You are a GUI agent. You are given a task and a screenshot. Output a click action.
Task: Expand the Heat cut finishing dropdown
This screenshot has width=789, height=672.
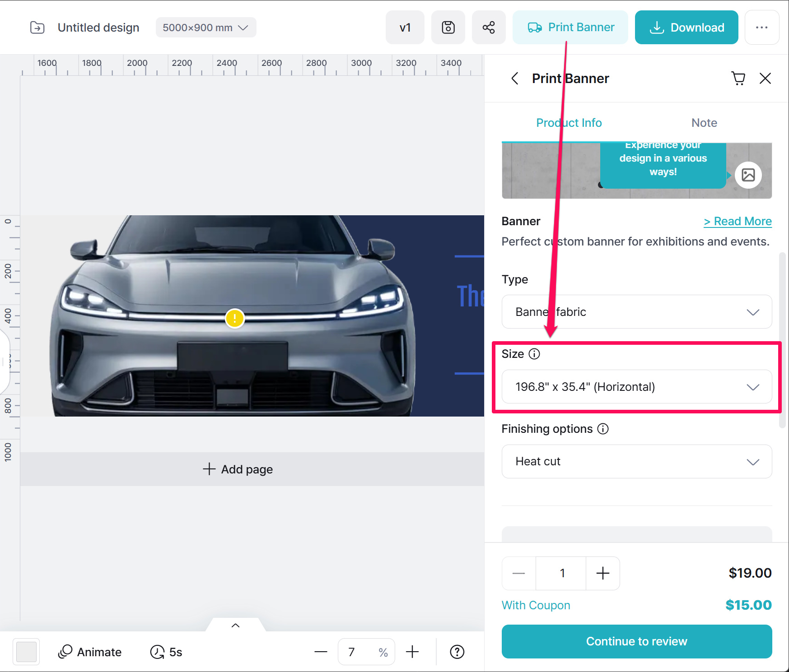coord(636,461)
